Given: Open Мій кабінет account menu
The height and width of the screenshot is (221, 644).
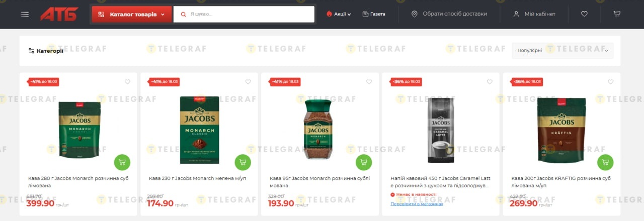Looking at the screenshot, I should point(534,14).
